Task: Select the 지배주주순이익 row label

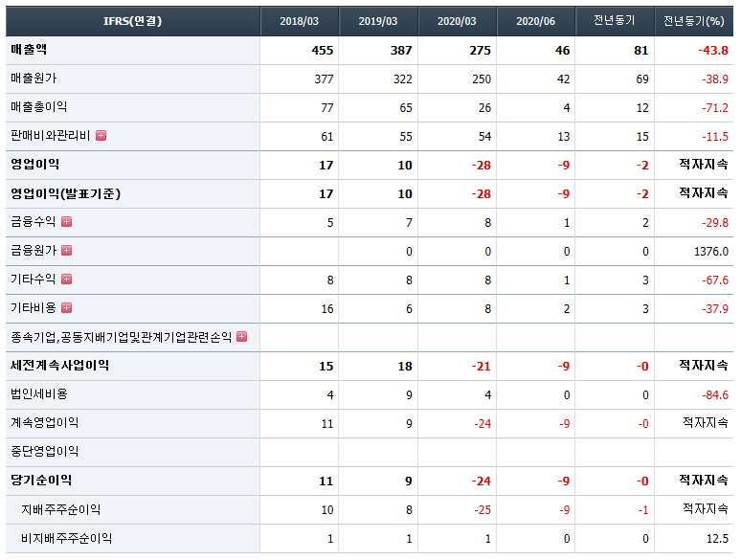Action: 61,509
